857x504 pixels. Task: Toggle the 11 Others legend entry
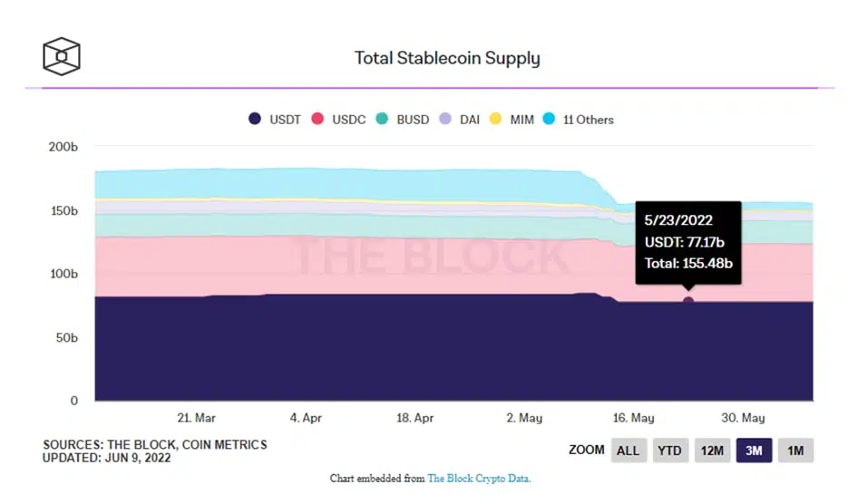tap(550, 120)
